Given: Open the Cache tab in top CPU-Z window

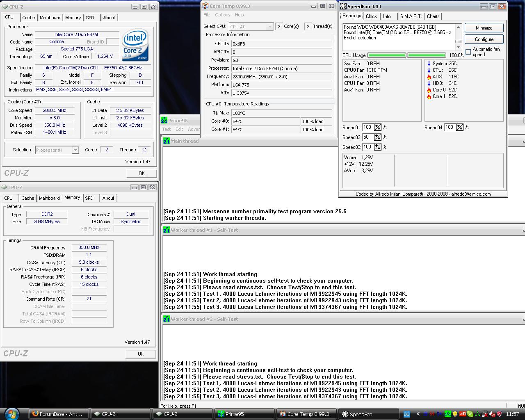Looking at the screenshot, I should point(29,18).
